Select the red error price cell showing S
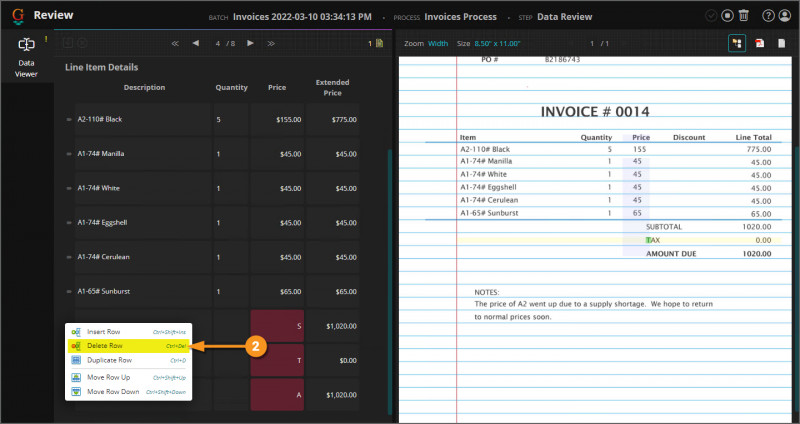Screen dimensions: 800x424 (277, 326)
